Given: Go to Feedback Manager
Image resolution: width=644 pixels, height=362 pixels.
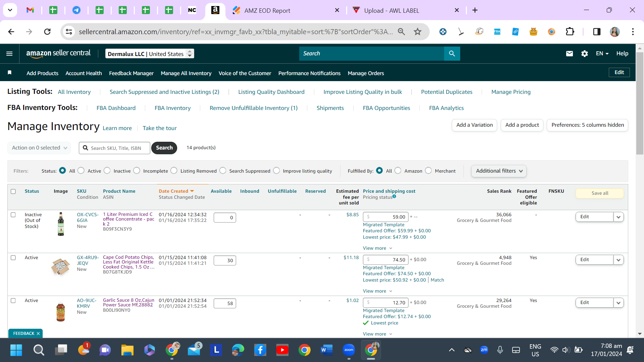Looking at the screenshot, I should (131, 73).
